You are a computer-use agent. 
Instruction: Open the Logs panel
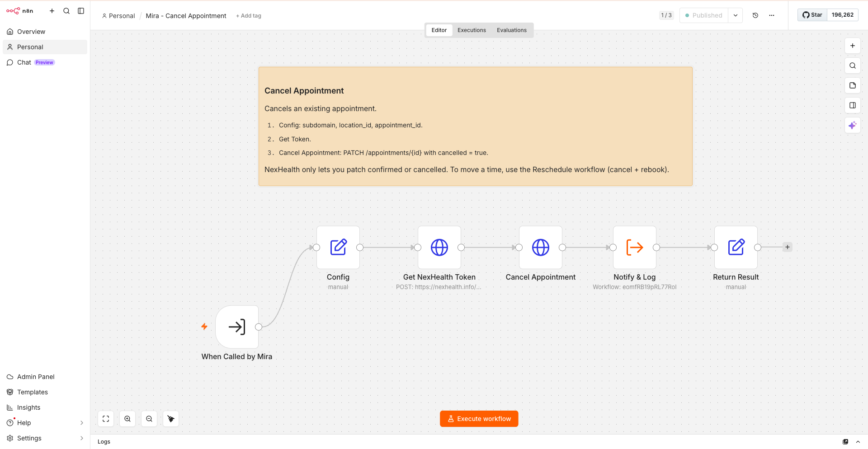104,442
